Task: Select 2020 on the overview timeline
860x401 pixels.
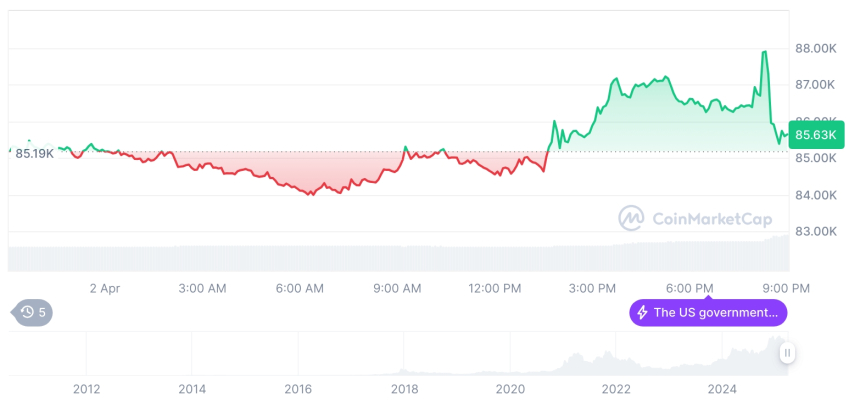Action: pos(510,389)
